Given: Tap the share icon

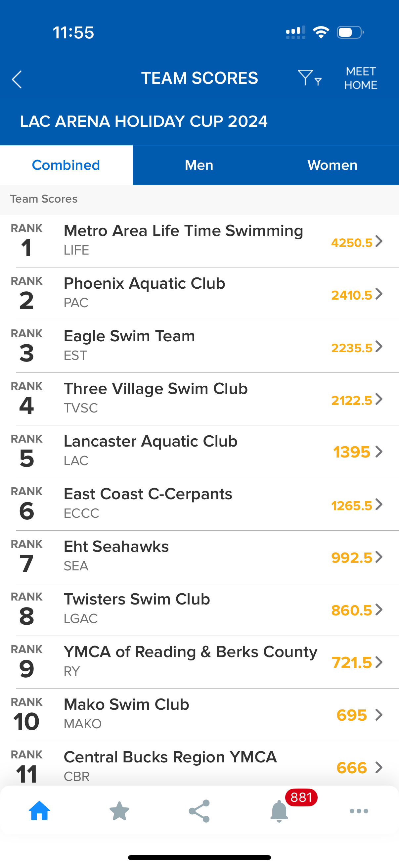Looking at the screenshot, I should (199, 811).
